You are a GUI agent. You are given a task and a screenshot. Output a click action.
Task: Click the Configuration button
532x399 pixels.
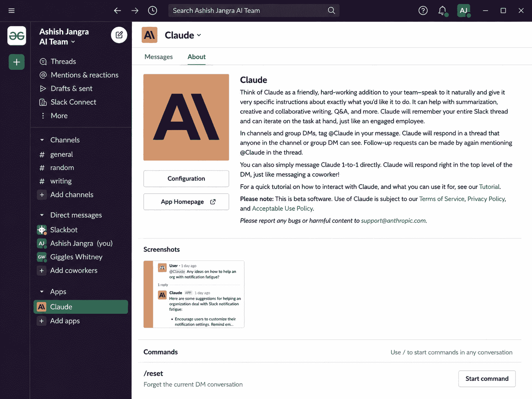(186, 179)
